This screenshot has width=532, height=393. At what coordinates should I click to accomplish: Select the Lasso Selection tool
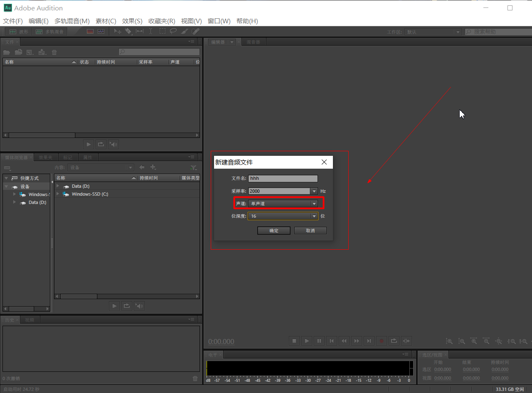[x=173, y=32]
